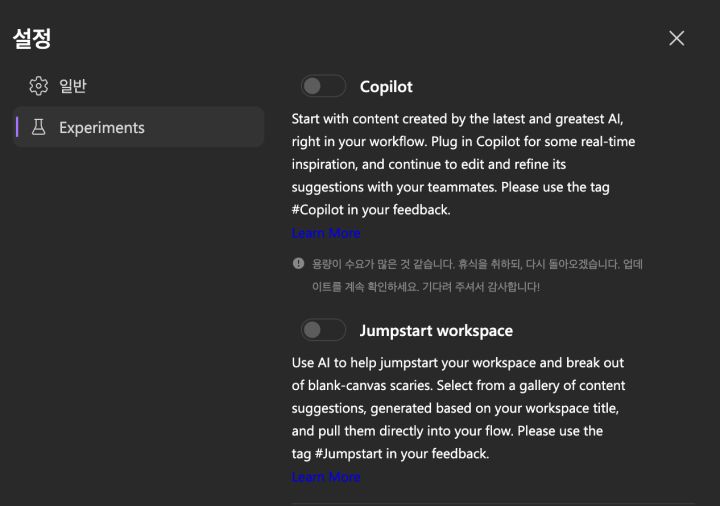Toggle the Copilot switch
Viewport: 720px width, 506px height.
coord(323,86)
